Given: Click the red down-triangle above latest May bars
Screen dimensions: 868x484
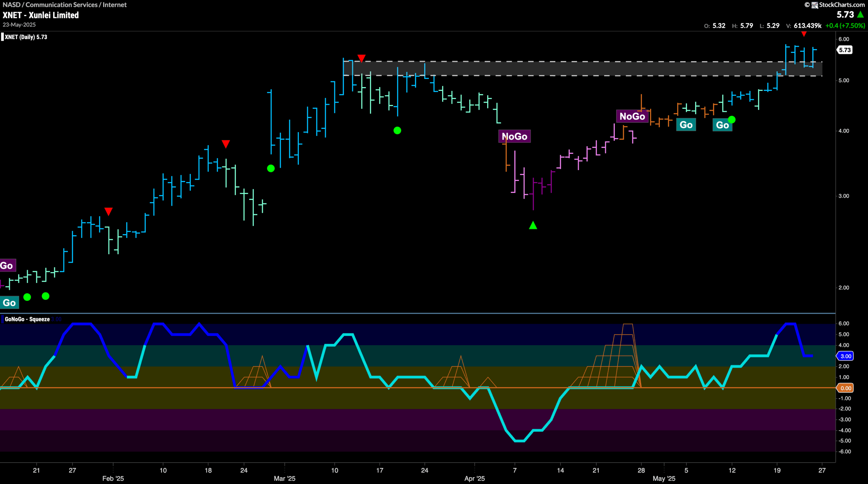Looking at the screenshot, I should 804,34.
